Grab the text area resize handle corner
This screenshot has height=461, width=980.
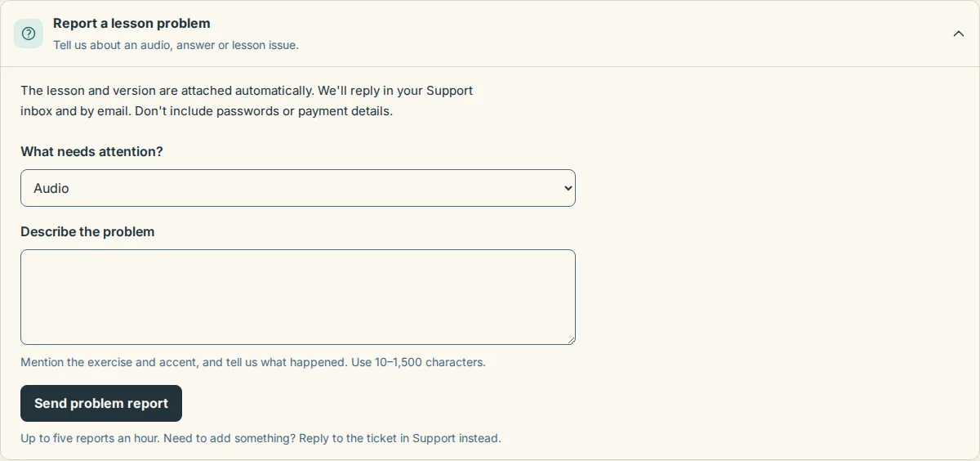tap(570, 339)
